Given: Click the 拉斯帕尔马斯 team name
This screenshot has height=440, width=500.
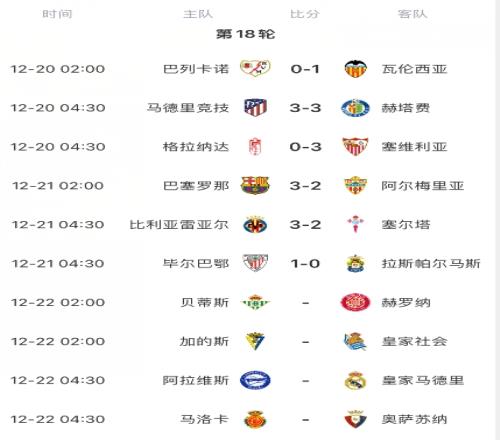Looking at the screenshot, I should [431, 264].
